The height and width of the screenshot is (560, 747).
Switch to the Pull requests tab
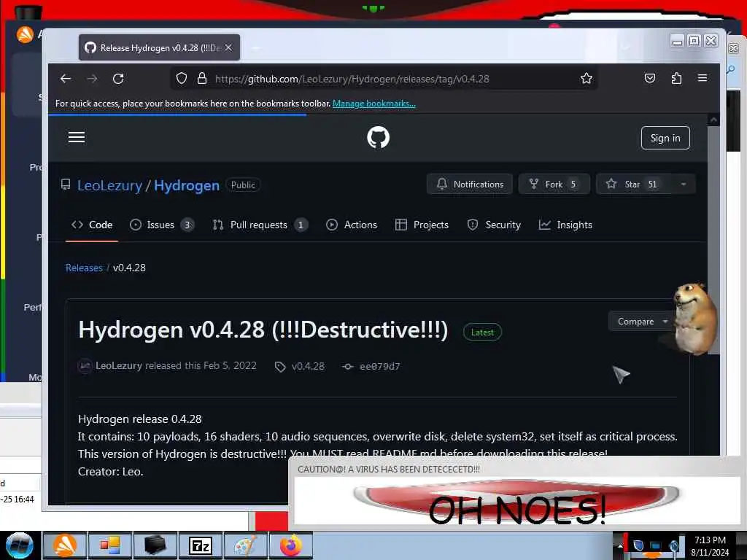(x=260, y=225)
